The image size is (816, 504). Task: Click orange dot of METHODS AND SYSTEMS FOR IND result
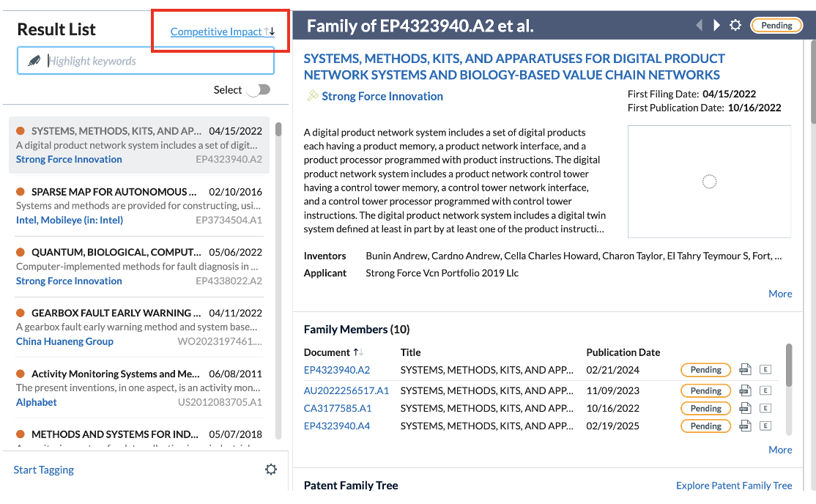click(21, 434)
